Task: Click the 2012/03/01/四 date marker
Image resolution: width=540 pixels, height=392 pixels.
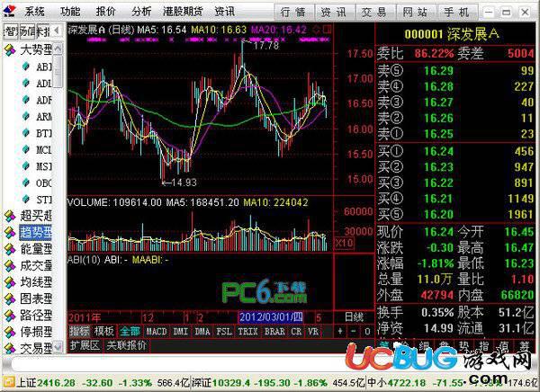Action: coord(271,317)
